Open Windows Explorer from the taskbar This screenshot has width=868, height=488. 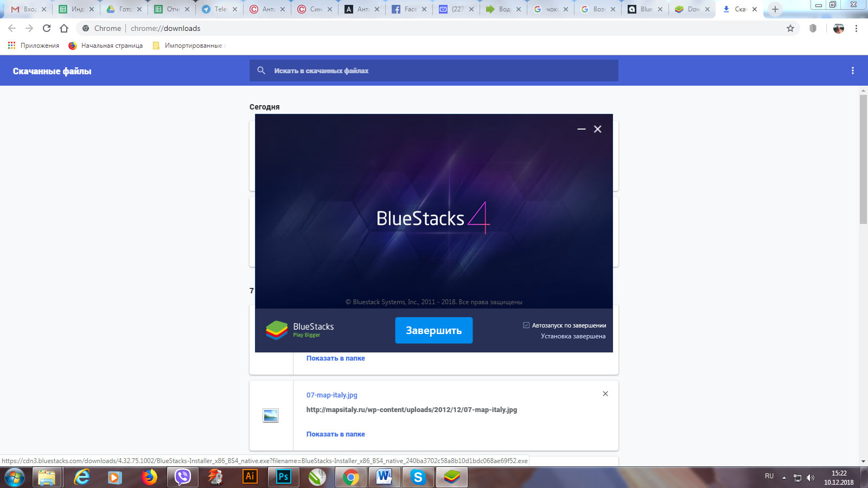pyautogui.click(x=47, y=477)
